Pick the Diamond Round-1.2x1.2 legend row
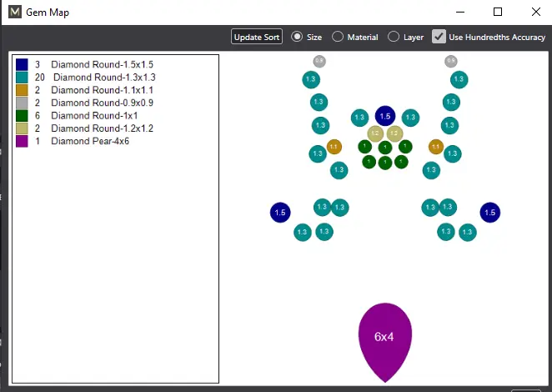Image resolution: width=552 pixels, height=392 pixels. click(x=102, y=128)
